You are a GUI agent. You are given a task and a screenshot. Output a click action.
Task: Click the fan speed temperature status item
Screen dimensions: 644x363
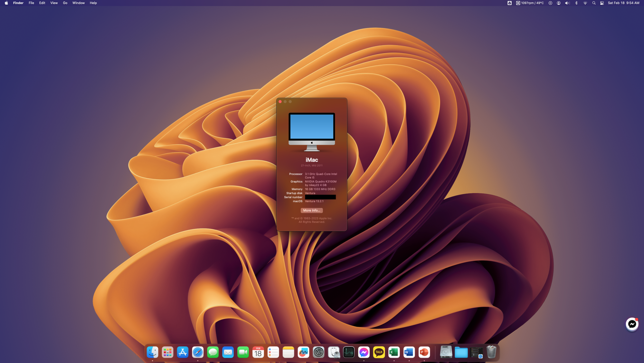pos(530,3)
